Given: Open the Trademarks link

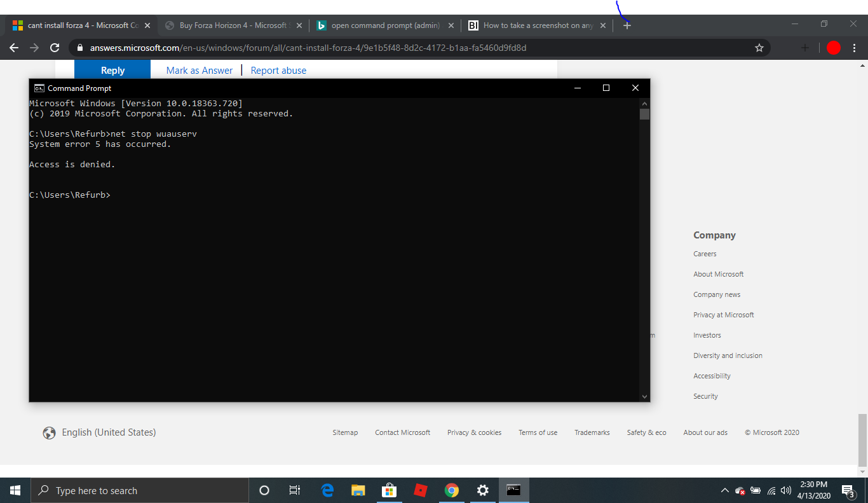Looking at the screenshot, I should coord(592,432).
